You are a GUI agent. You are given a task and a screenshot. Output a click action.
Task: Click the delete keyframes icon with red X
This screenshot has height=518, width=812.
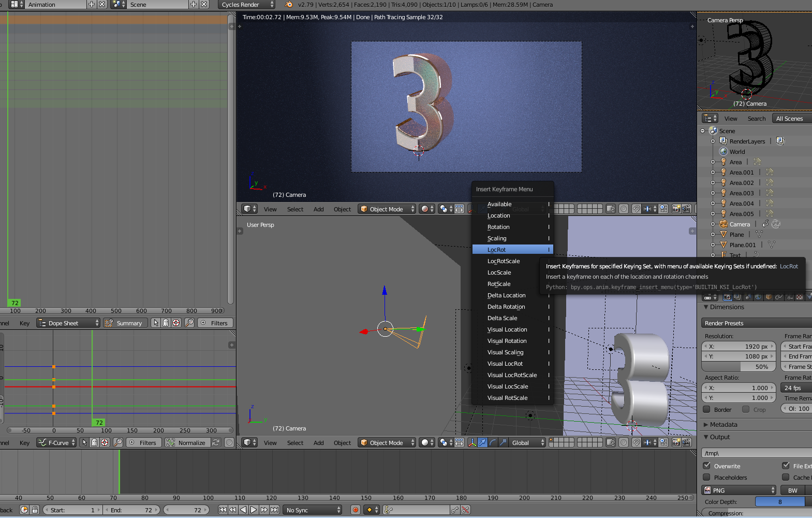(466, 510)
